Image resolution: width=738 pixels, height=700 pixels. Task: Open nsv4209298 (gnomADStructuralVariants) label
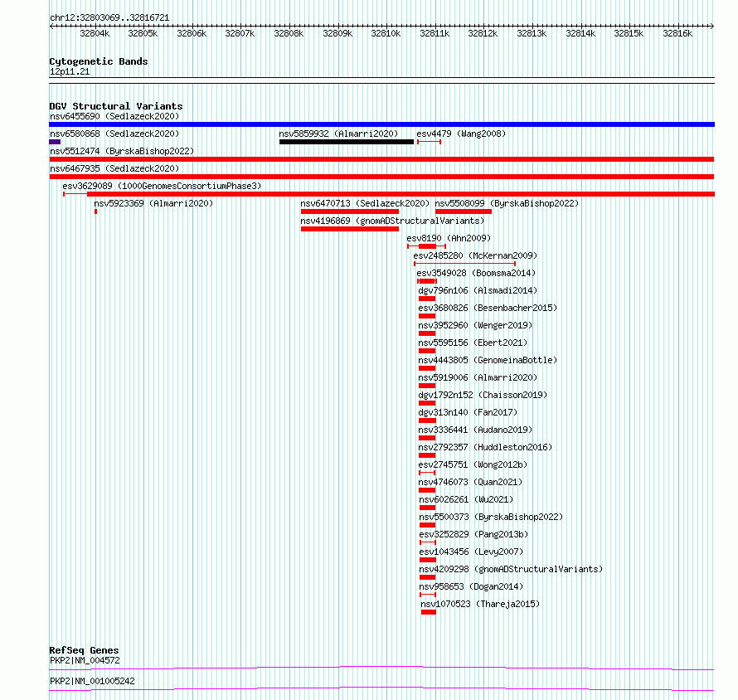tap(511, 569)
